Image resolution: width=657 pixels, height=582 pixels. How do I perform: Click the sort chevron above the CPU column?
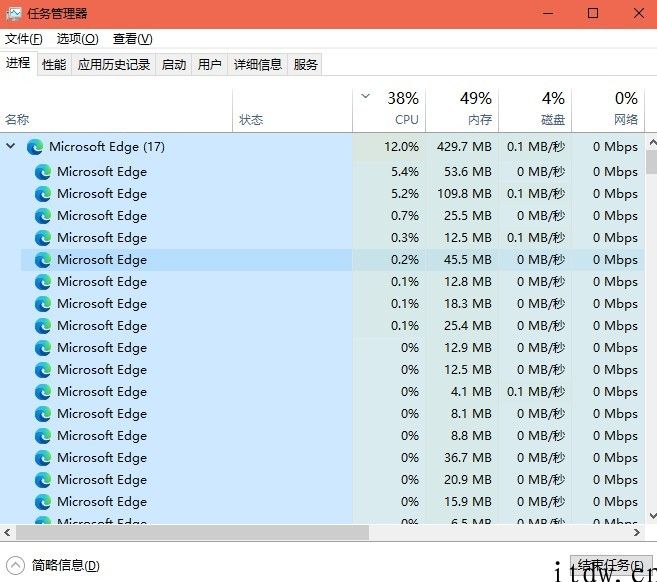365,96
